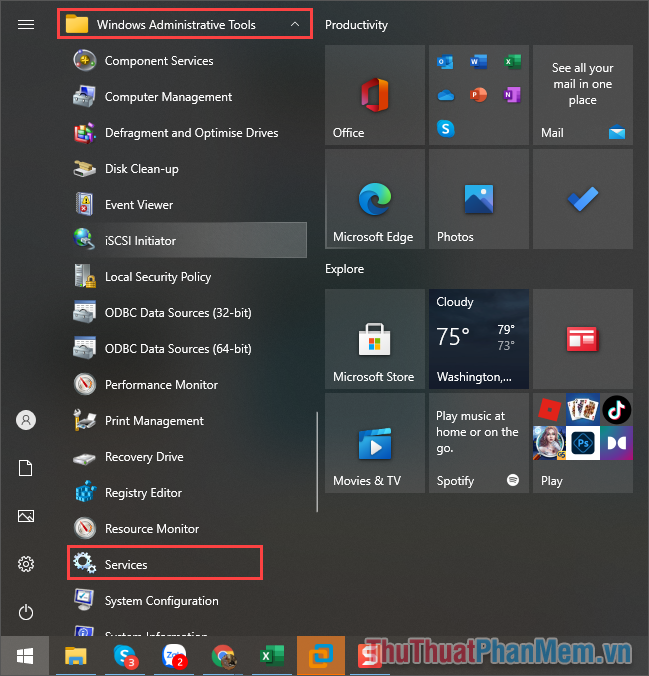Open ODBC Data Sources (32-bit)

click(187, 313)
